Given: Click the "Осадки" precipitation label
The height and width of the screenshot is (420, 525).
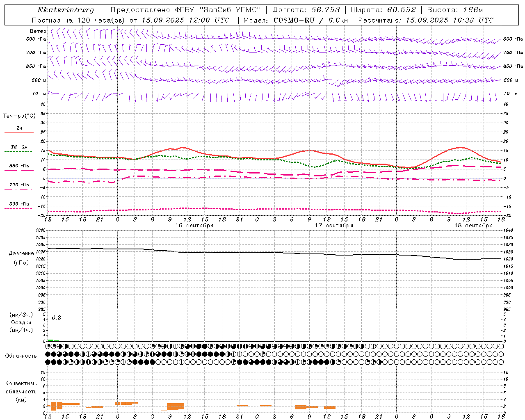Looking at the screenshot, I should (x=21, y=322).
